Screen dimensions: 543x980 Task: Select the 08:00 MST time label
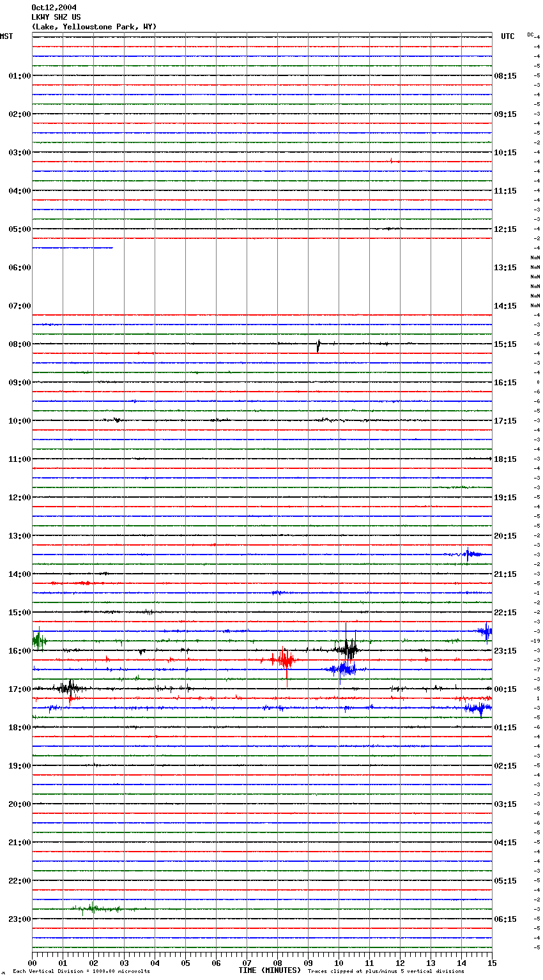pyautogui.click(x=20, y=344)
